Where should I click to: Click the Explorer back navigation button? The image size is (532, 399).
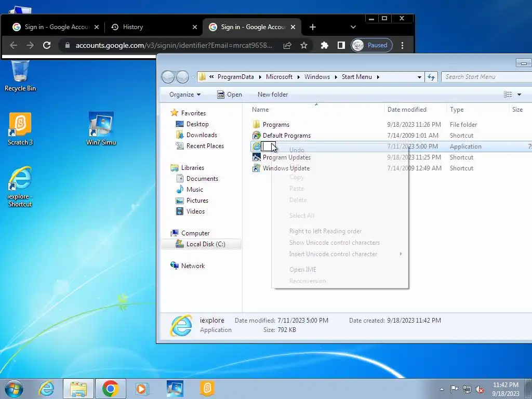click(x=168, y=77)
